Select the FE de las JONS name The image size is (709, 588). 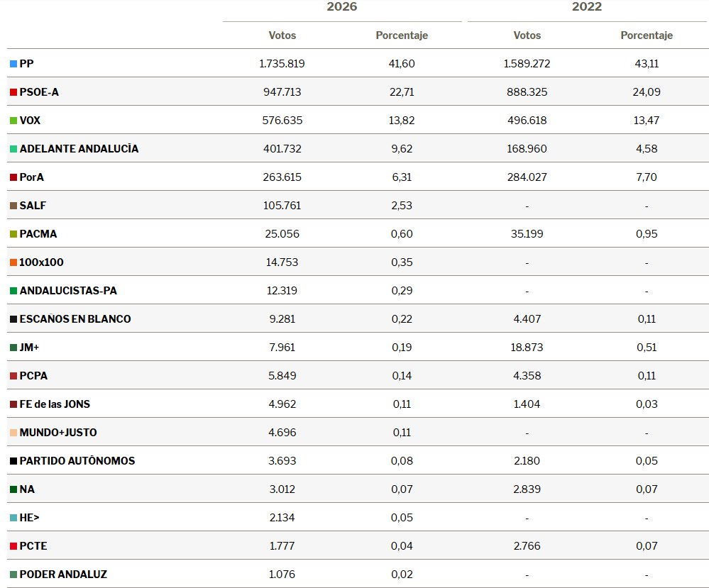point(55,404)
